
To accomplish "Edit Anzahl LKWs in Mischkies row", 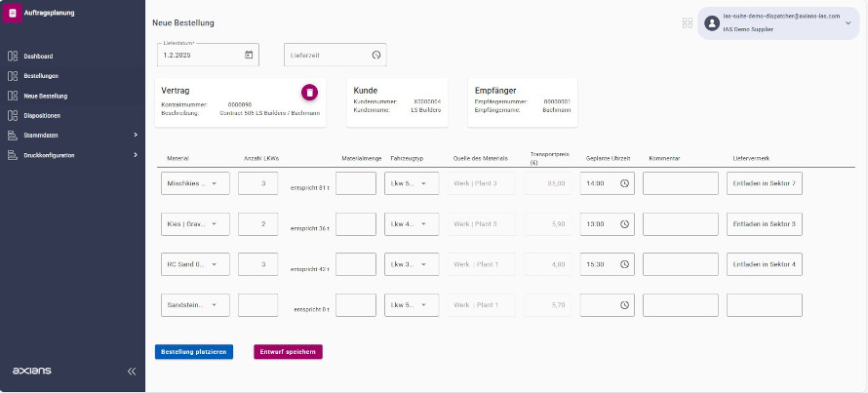I will 258,183.
